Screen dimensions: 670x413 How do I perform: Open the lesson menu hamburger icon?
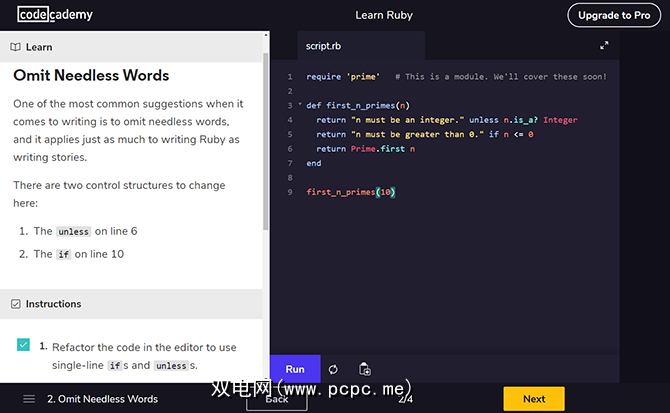click(x=29, y=399)
